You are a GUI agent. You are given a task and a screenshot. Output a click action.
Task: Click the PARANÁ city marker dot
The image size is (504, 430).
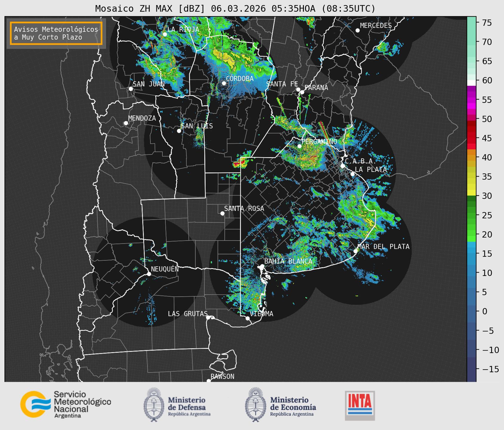click(302, 92)
